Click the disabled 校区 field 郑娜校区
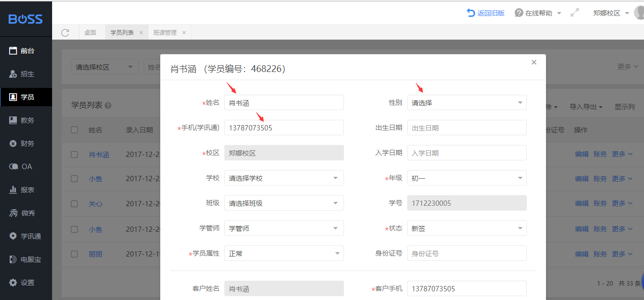The height and width of the screenshot is (300, 644). (x=284, y=153)
